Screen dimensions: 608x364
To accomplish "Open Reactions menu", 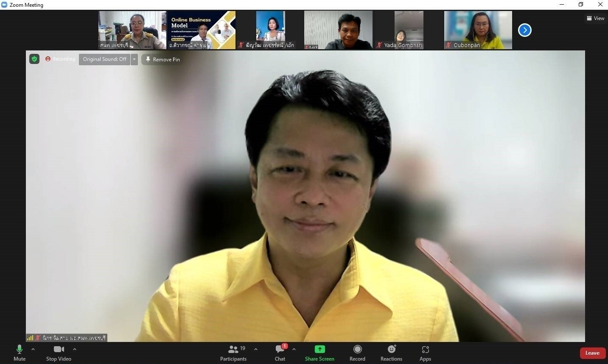I will pyautogui.click(x=391, y=353).
